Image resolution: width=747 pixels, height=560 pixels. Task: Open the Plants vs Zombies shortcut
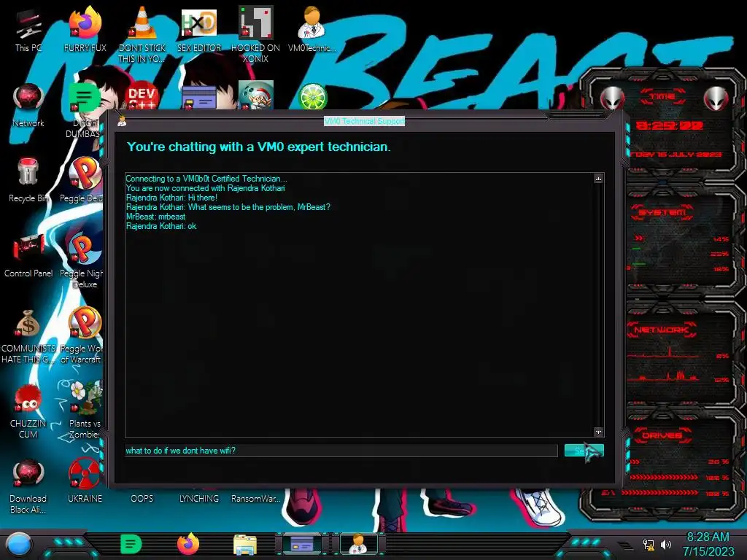84,411
